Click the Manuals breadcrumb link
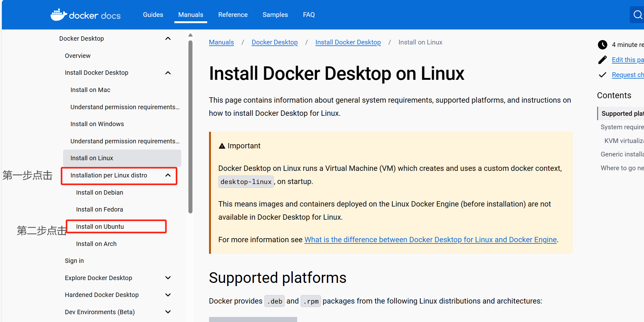The height and width of the screenshot is (322, 644). (x=221, y=42)
